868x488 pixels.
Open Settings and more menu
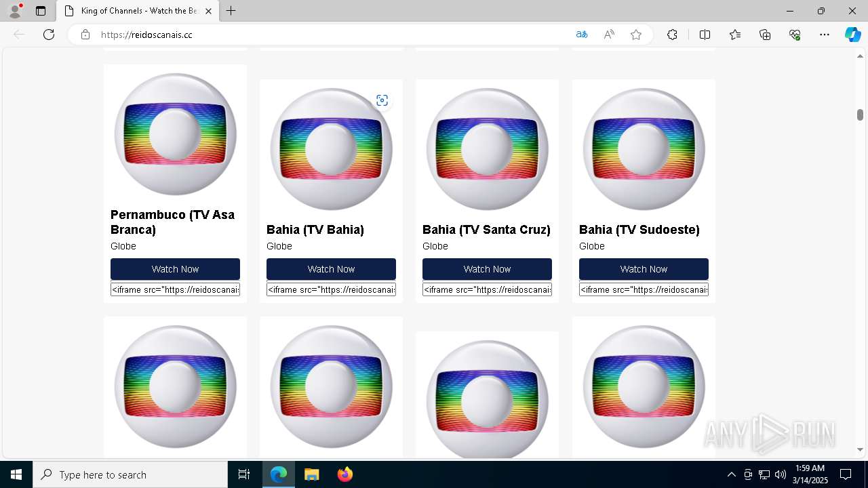click(x=825, y=35)
